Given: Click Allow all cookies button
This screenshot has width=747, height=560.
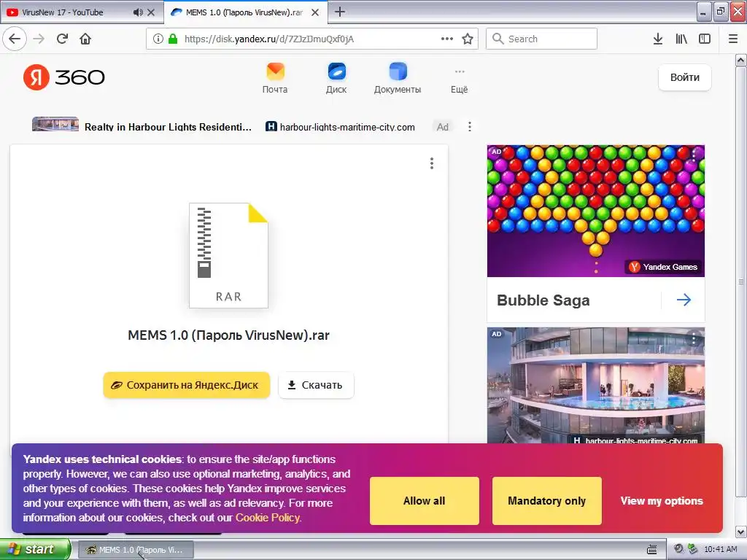Looking at the screenshot, I should (x=425, y=501).
